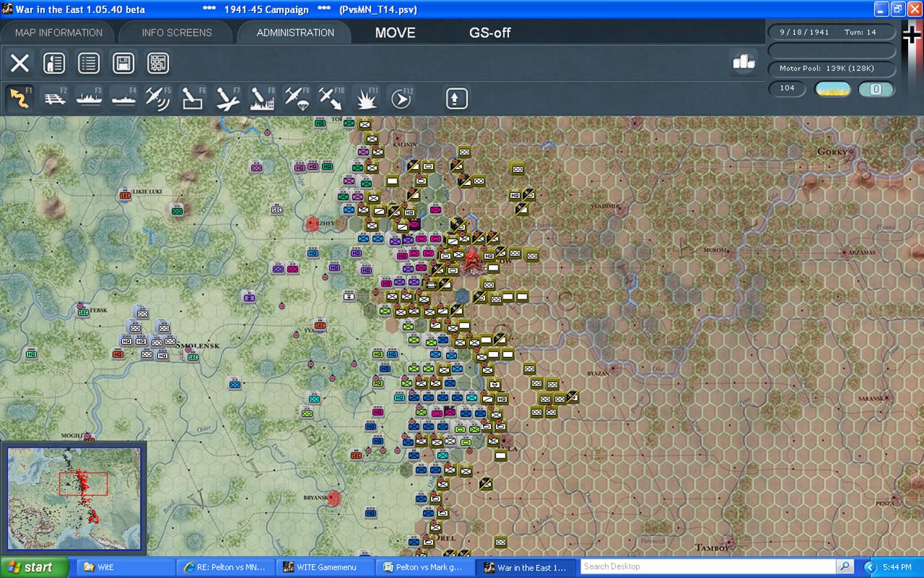The width and height of the screenshot is (924, 578).
Task: Select the orange SEC unit near Velikie Luki
Action: point(125,195)
